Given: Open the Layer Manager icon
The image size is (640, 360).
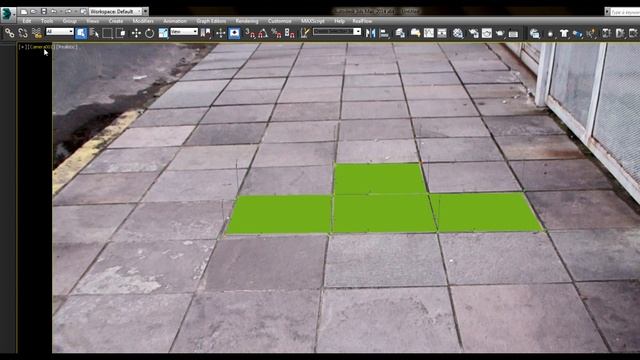Looking at the screenshot, I should [400, 33].
